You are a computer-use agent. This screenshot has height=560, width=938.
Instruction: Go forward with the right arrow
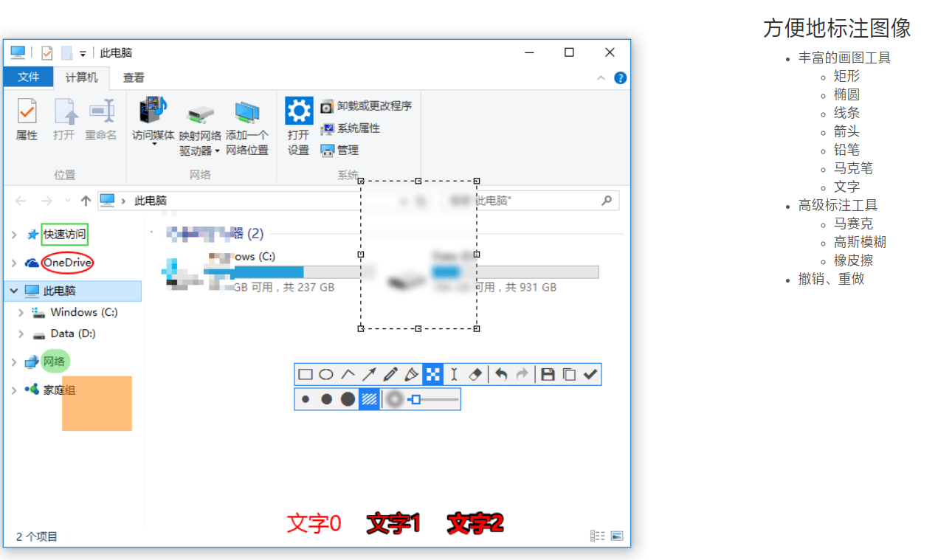click(x=46, y=201)
